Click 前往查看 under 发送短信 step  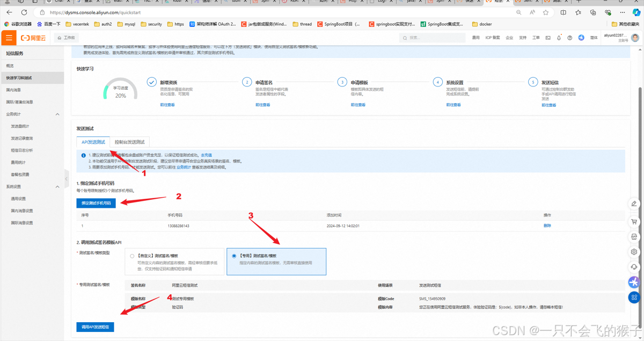coord(549,105)
